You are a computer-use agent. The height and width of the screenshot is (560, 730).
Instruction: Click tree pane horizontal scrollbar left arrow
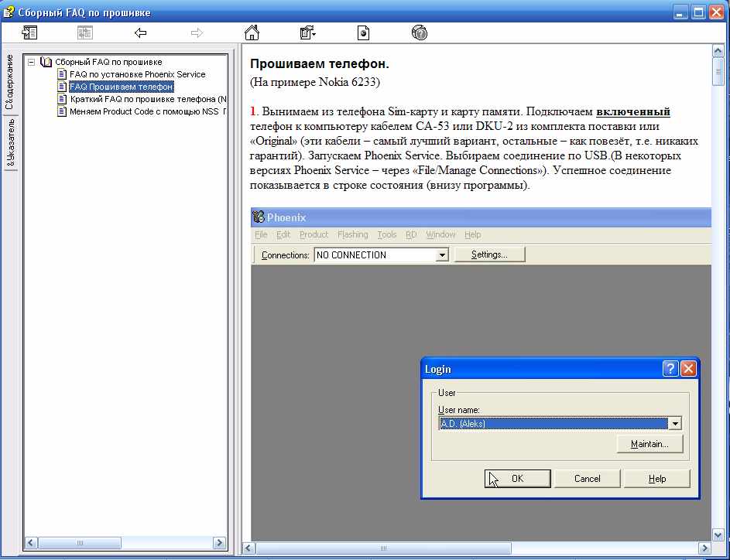[x=31, y=542]
